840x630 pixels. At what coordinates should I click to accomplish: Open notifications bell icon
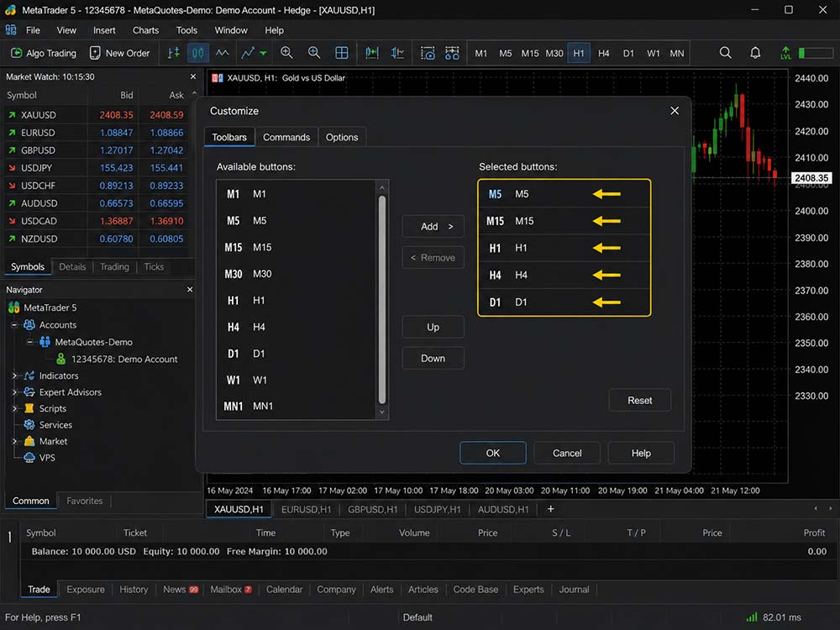click(x=755, y=52)
